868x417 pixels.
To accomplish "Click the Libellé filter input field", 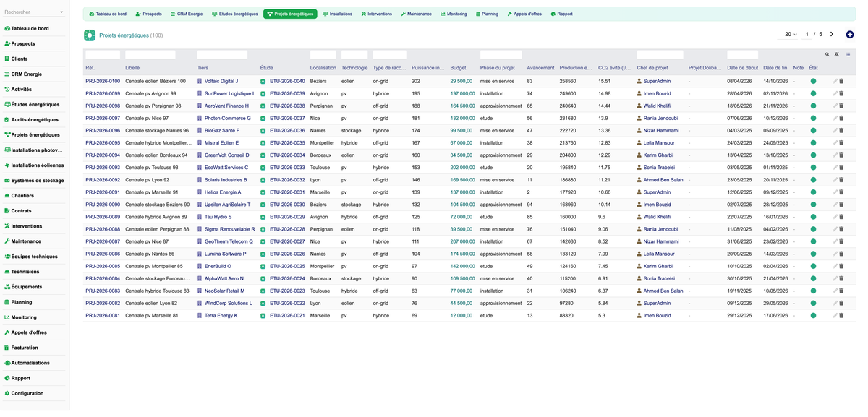I will [x=150, y=55].
